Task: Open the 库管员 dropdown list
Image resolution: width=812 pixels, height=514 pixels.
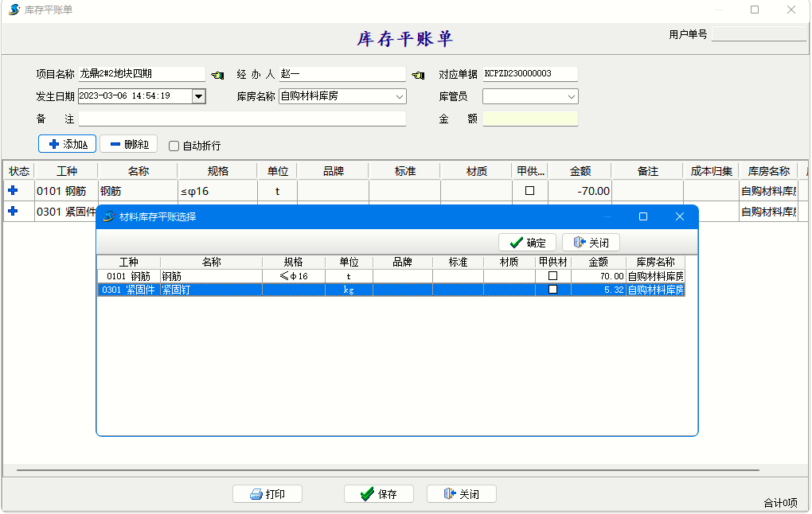Action: coord(571,96)
